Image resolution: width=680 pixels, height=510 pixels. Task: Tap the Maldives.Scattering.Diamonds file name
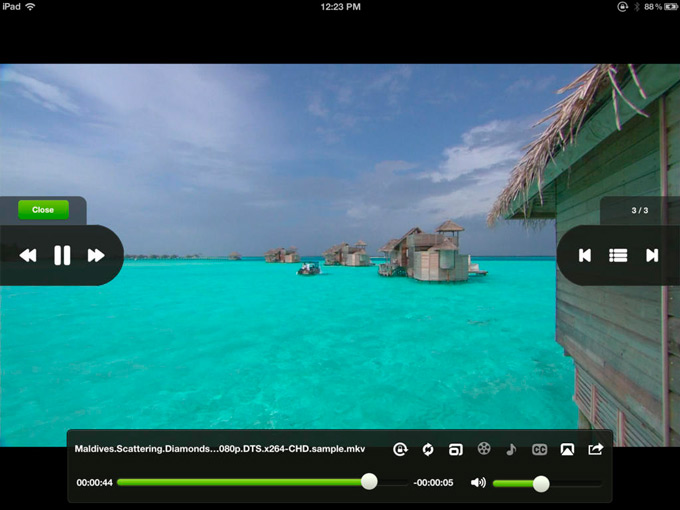(x=219, y=449)
